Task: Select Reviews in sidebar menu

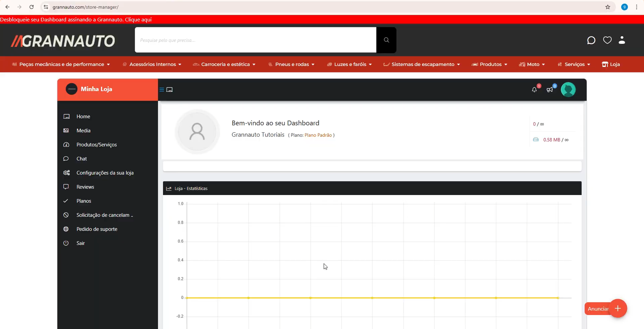Action: (x=85, y=187)
